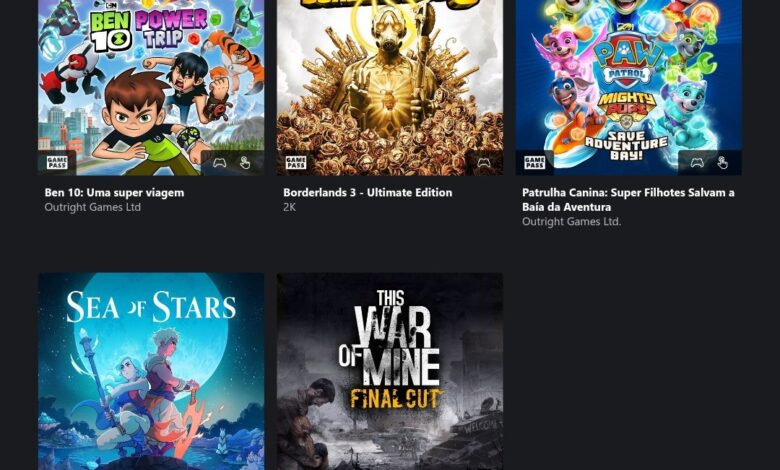Open the Ben 10 Power Trip cover art

[x=151, y=88]
